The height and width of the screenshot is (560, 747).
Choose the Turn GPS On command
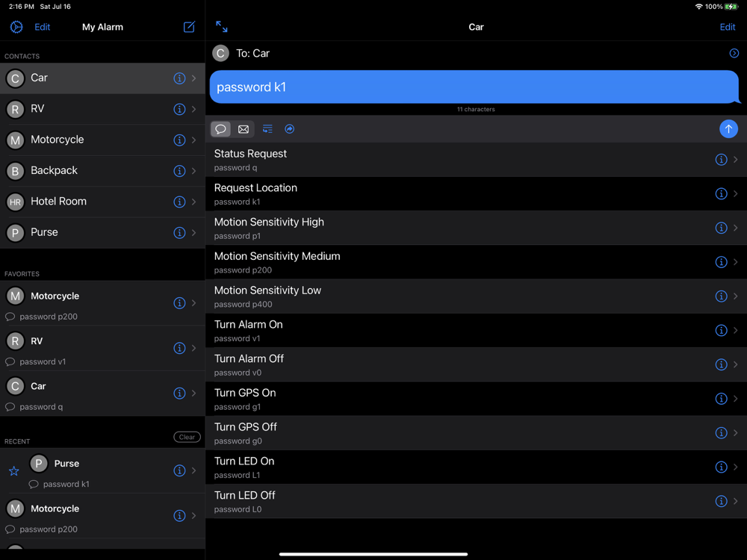[x=476, y=399]
